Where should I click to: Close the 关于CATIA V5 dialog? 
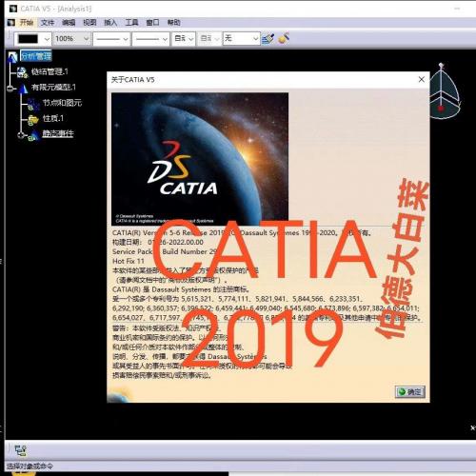pyautogui.click(x=422, y=79)
